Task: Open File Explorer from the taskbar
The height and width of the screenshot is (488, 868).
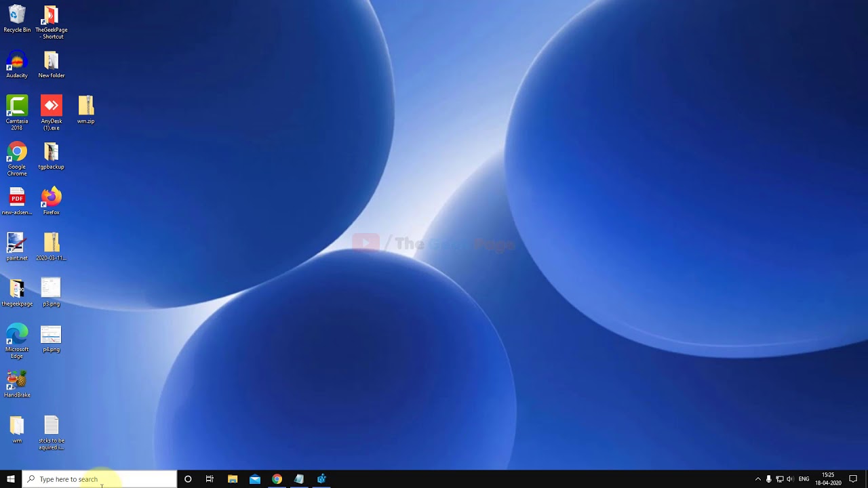Action: 233,479
